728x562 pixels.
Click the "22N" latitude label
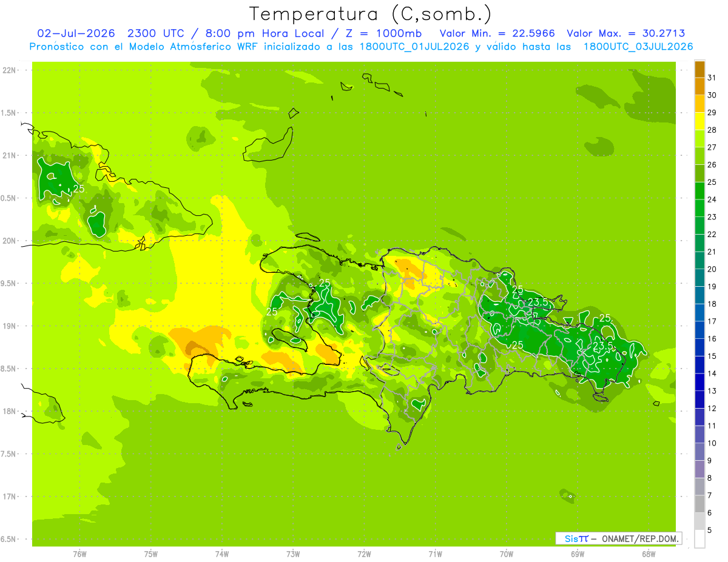pos(9,70)
